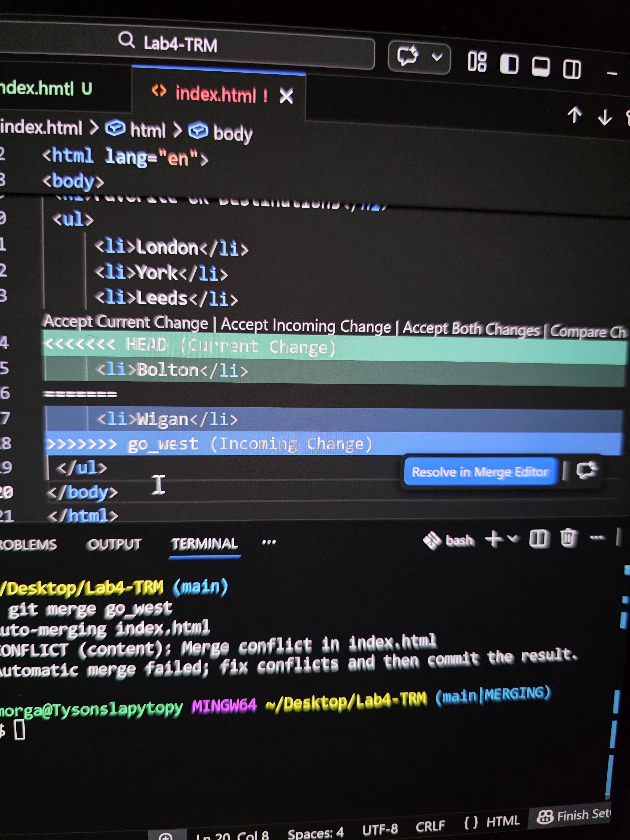
Task: Open the Copilot chat icon in title bar
Action: pyautogui.click(x=407, y=56)
